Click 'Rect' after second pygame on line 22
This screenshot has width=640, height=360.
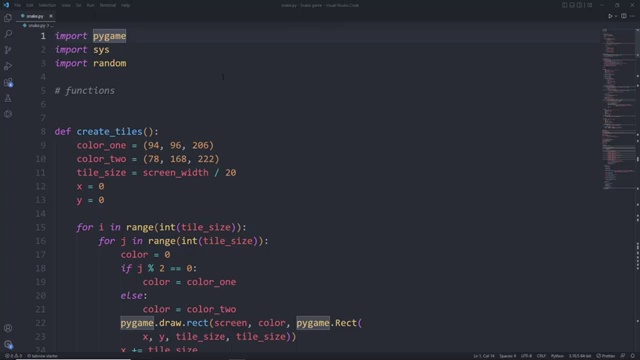(346, 323)
